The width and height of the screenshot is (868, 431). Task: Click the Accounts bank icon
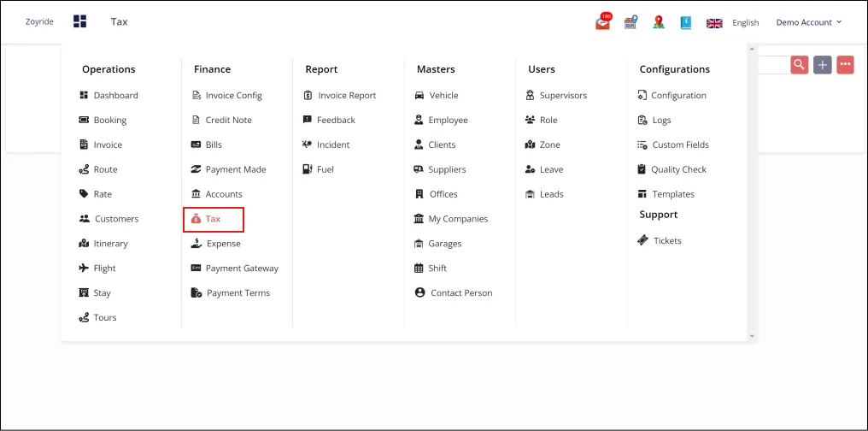196,194
